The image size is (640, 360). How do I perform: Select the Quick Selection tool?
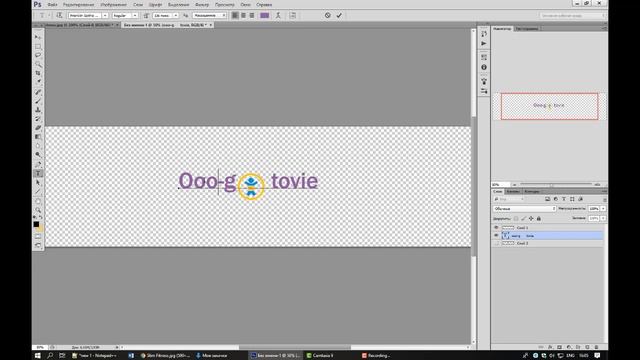tap(38, 64)
